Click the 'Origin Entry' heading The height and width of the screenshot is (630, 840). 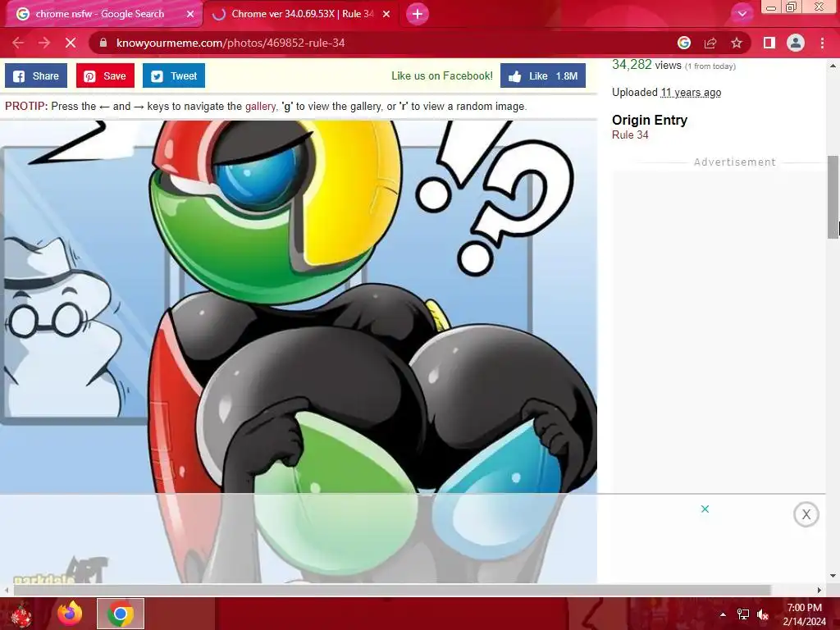(650, 120)
